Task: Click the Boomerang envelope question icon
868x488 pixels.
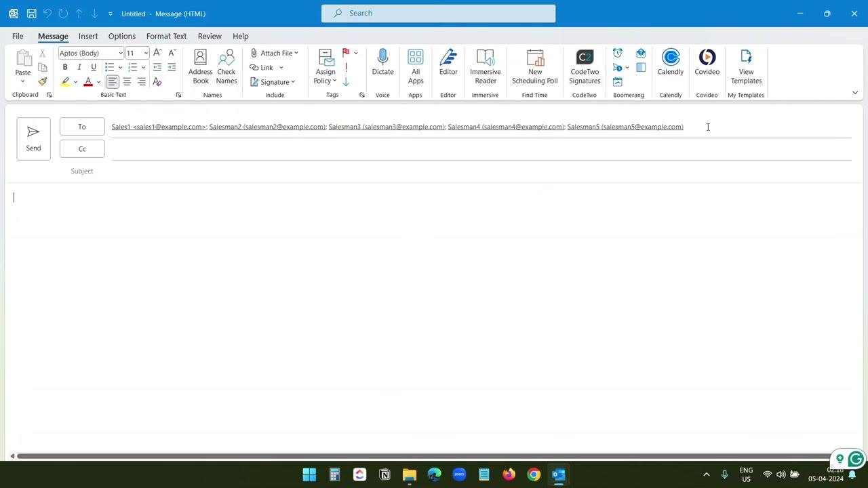Action: (x=641, y=53)
